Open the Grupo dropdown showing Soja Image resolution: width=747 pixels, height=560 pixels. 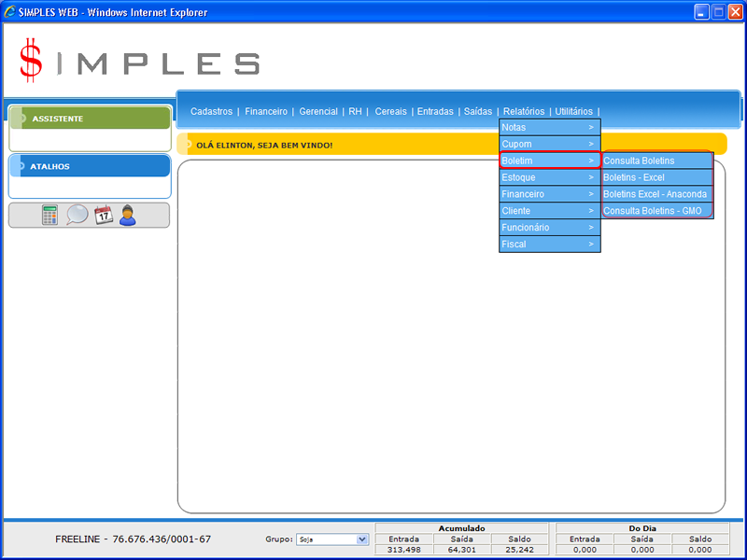pyautogui.click(x=332, y=539)
